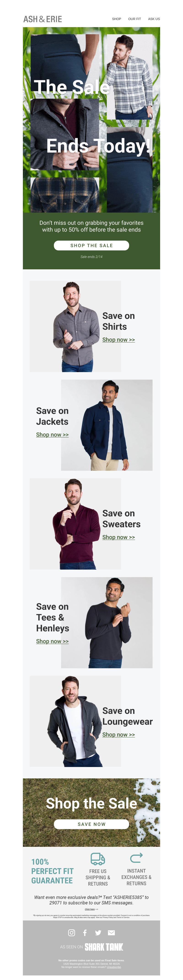The width and height of the screenshot is (183, 980).
Task: Open the OUR FIT menu item
Action: click(135, 19)
